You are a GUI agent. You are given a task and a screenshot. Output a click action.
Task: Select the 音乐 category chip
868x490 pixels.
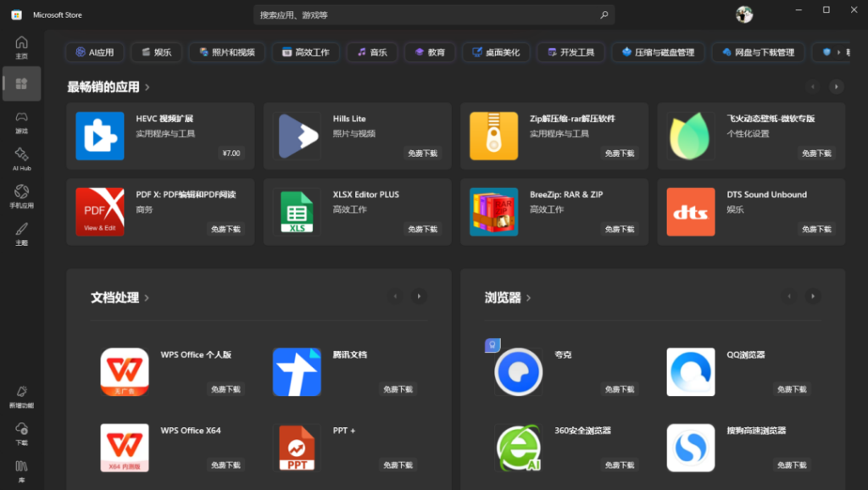pos(371,52)
